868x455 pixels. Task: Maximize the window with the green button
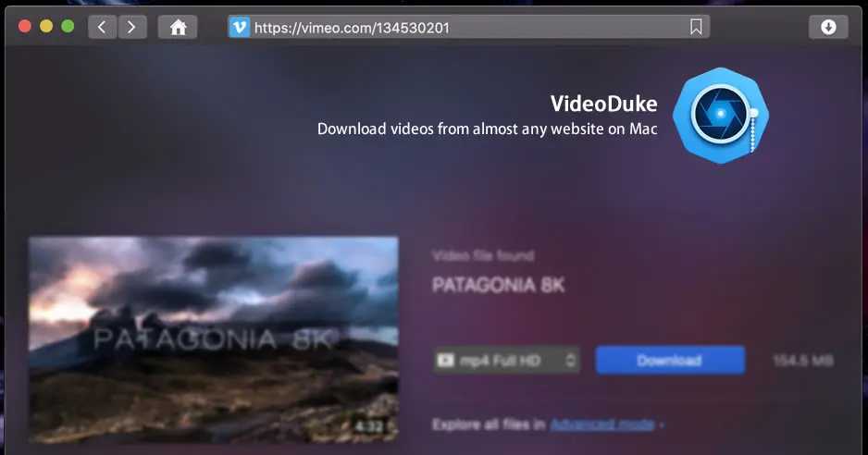click(68, 27)
